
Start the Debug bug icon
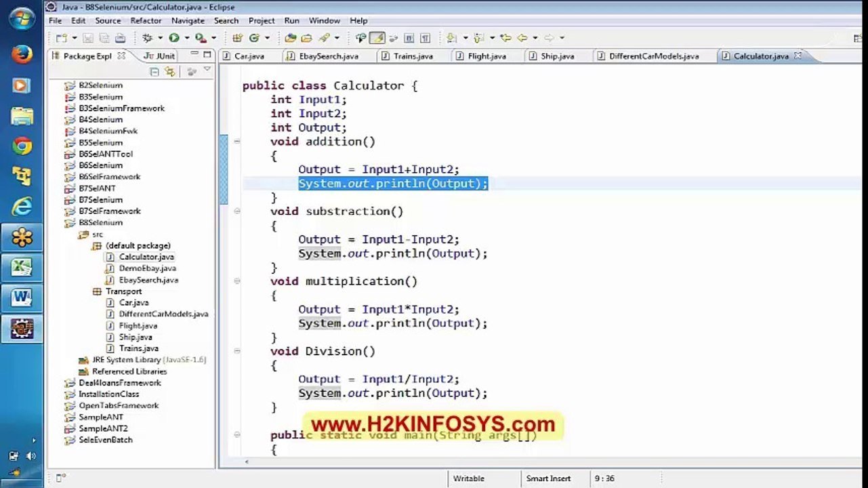pyautogui.click(x=146, y=38)
